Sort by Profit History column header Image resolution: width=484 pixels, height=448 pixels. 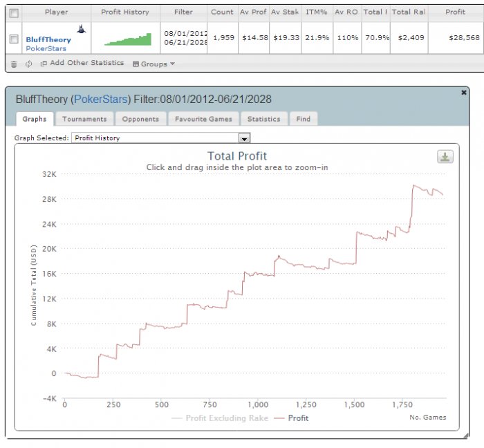[x=125, y=12]
